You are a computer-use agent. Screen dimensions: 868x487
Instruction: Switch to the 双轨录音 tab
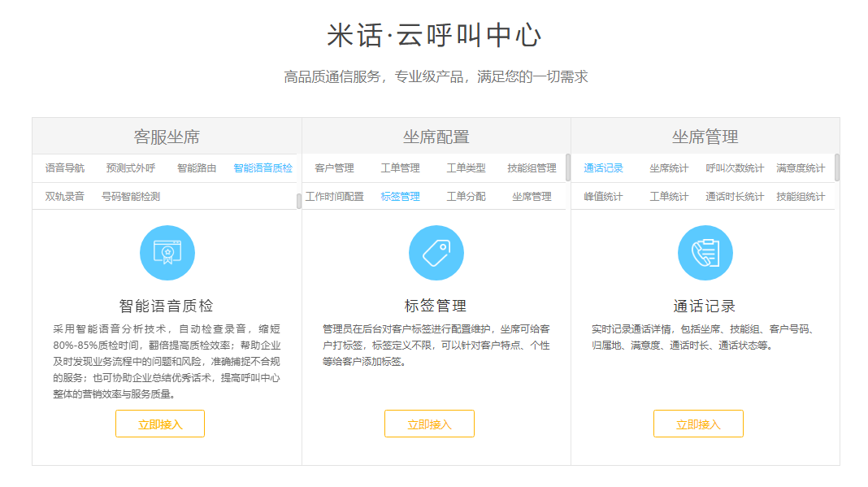click(65, 196)
